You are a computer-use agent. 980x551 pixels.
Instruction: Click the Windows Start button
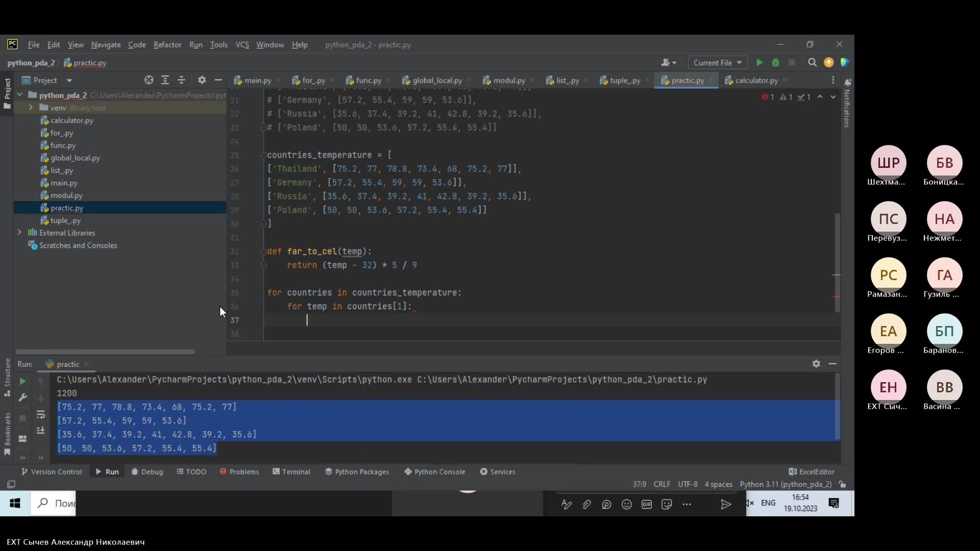tap(15, 504)
